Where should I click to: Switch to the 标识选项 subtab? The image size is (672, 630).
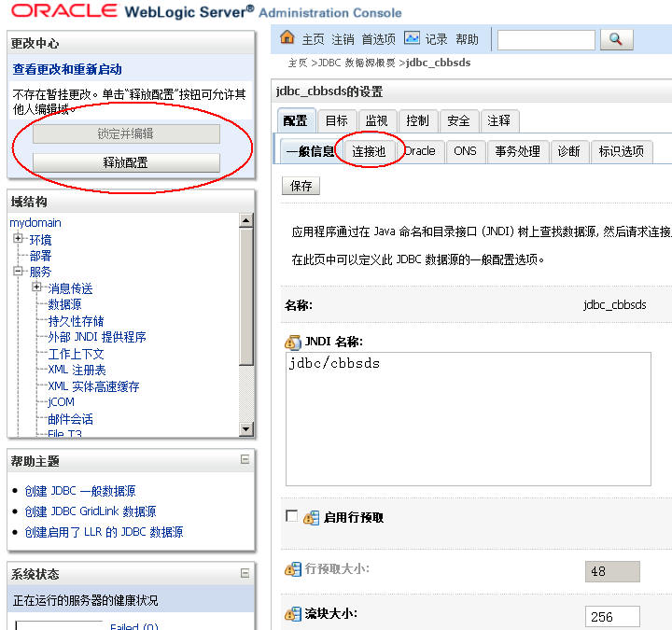coord(622,151)
